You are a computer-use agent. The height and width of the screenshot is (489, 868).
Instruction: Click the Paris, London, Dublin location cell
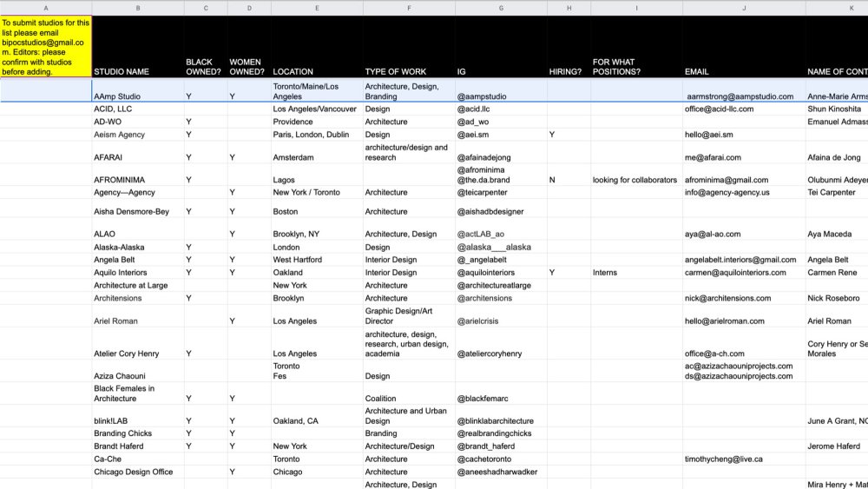click(317, 135)
